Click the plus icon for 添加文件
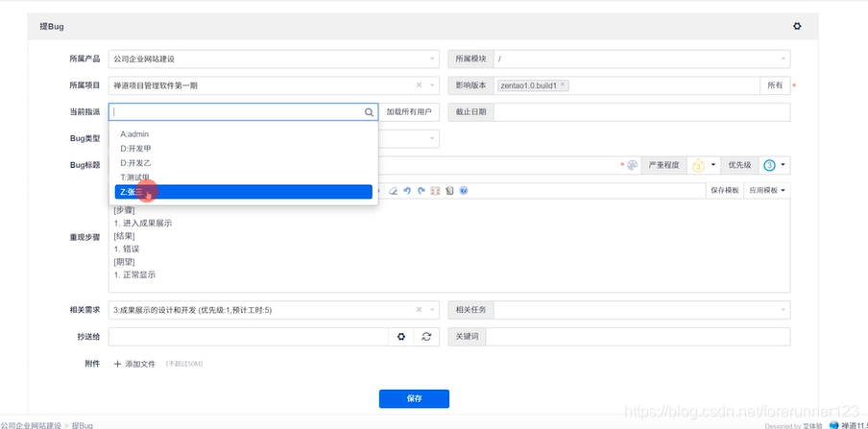Image resolution: width=868 pixels, height=429 pixels. (117, 364)
